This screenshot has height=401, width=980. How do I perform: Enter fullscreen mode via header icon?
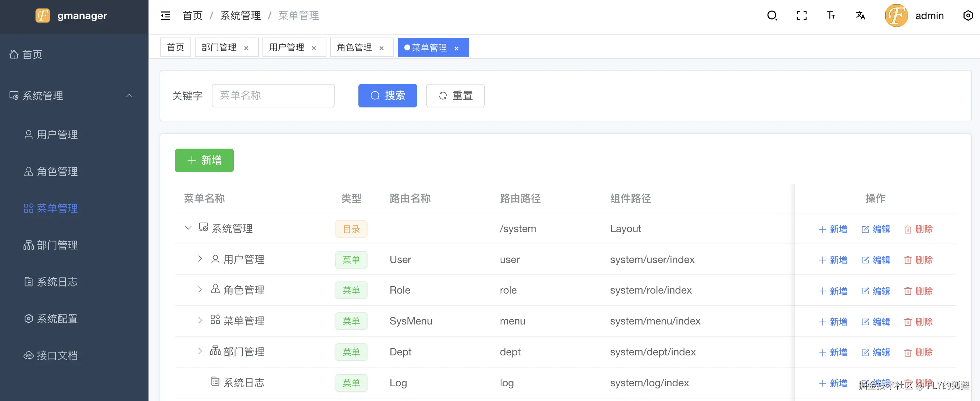tap(801, 15)
